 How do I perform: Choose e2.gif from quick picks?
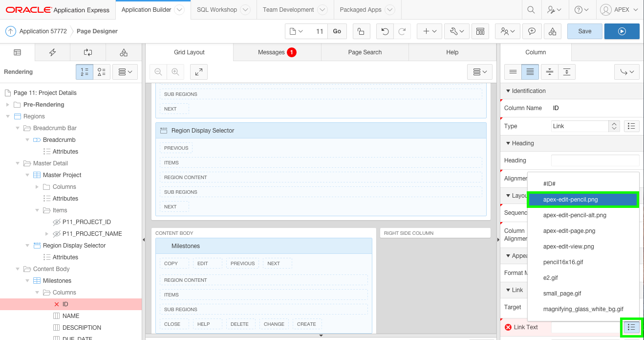point(583,278)
